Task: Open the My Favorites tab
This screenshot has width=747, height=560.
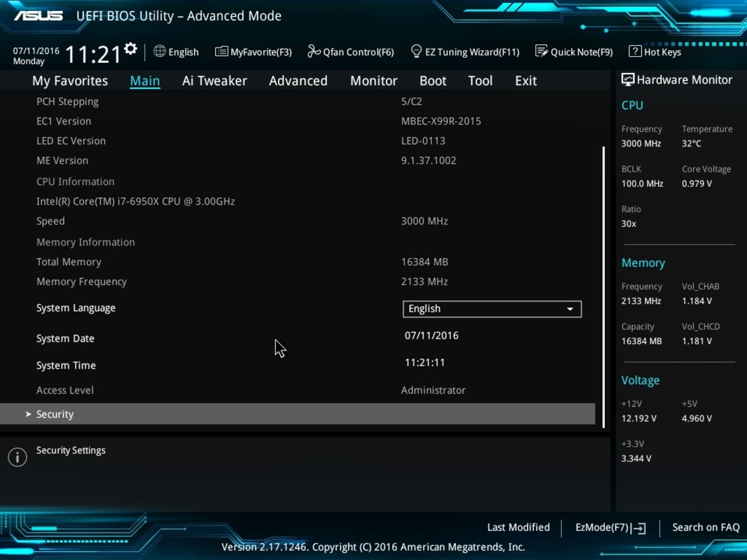Action: 70,81
